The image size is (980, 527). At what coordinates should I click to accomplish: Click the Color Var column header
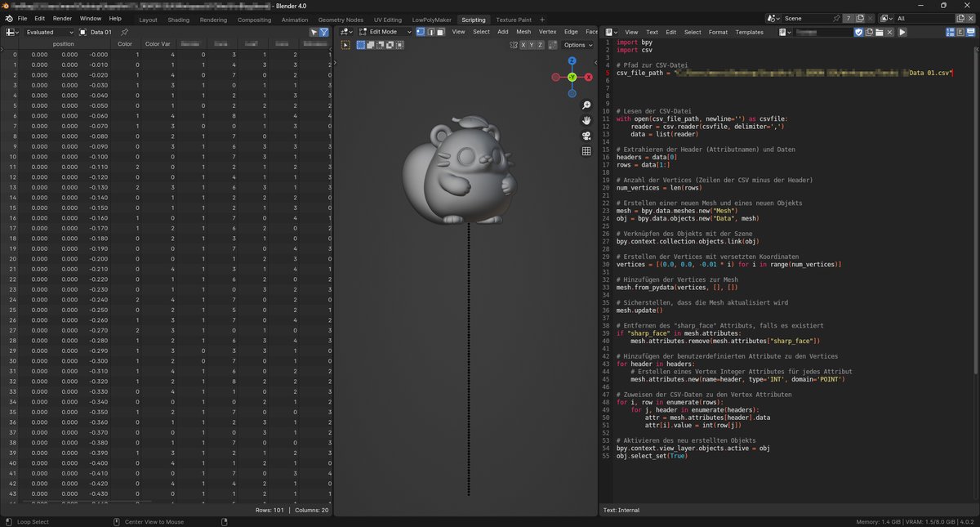coord(158,44)
